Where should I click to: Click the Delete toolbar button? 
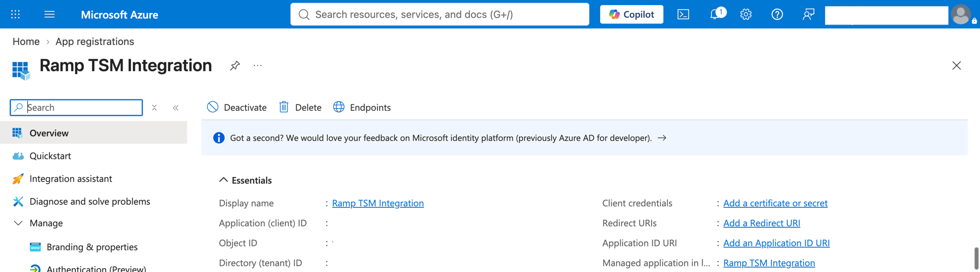(300, 107)
